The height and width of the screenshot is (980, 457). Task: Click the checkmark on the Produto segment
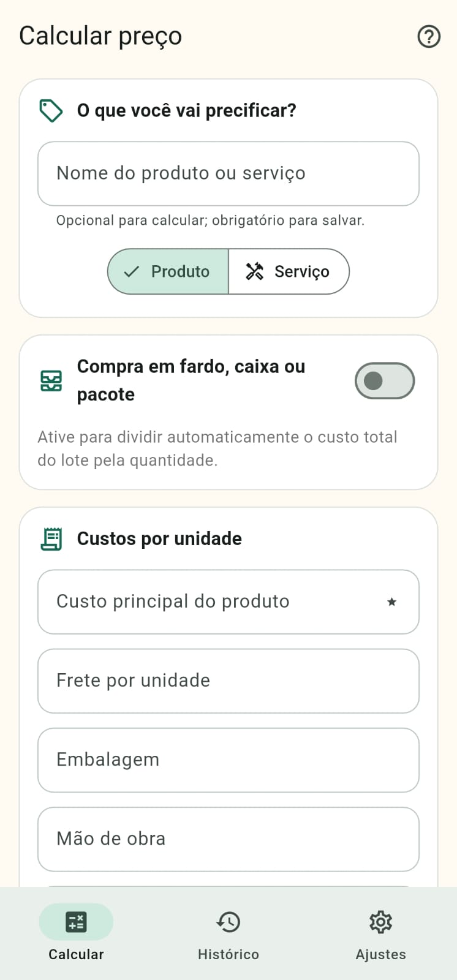[131, 271]
